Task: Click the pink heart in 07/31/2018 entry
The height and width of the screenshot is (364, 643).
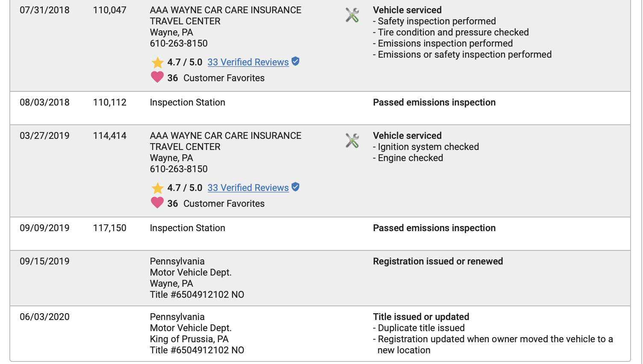Action: [157, 77]
